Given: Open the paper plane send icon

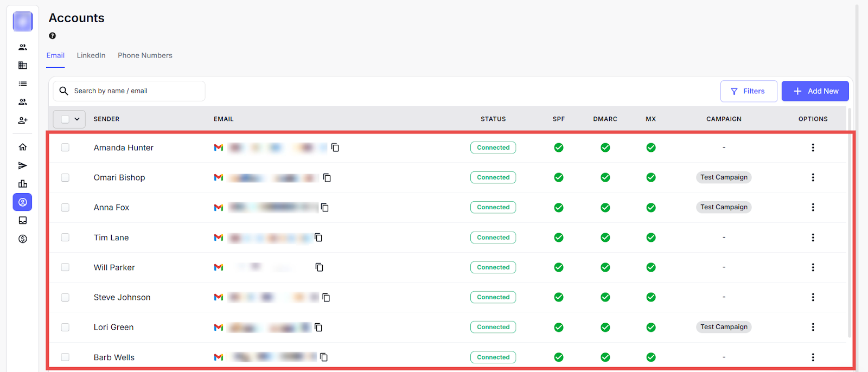Looking at the screenshot, I should coord(23,165).
